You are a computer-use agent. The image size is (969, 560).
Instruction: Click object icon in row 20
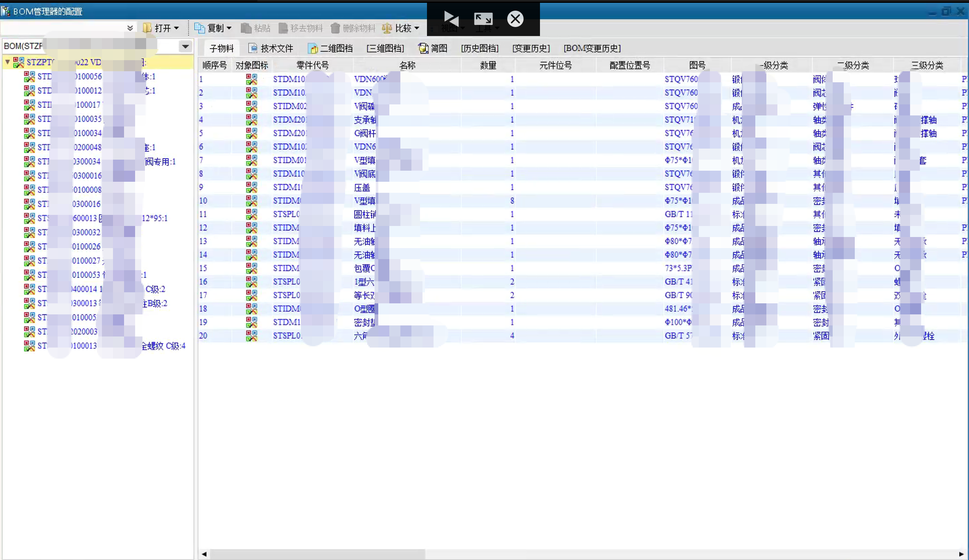point(251,336)
